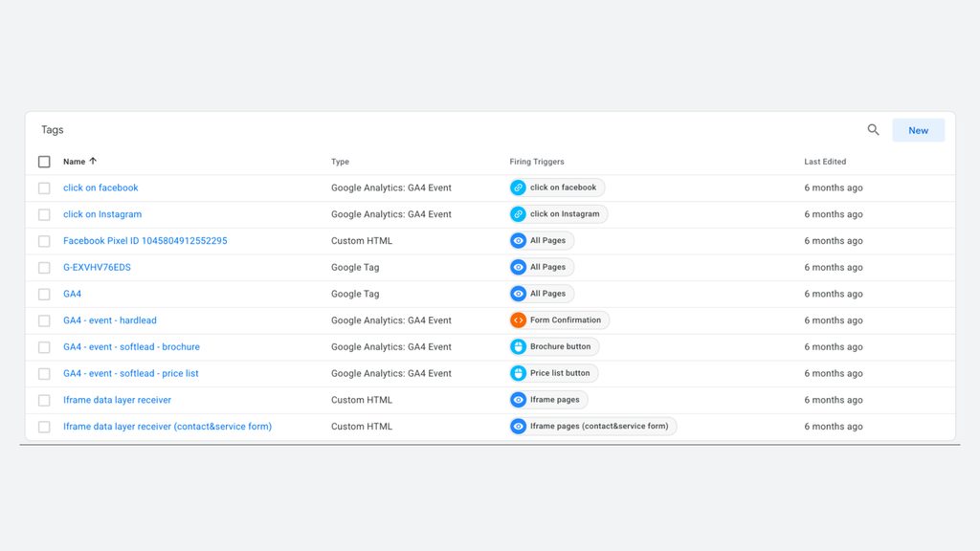Open the Facebook Pixel ID 1045804912552295 tag
This screenshot has width=980, height=551.
point(145,240)
